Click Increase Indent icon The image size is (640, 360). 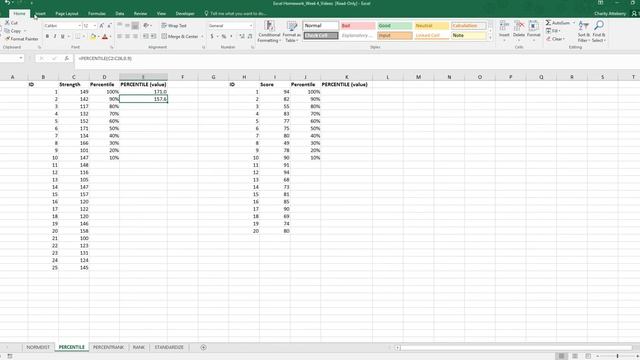tap(153, 36)
